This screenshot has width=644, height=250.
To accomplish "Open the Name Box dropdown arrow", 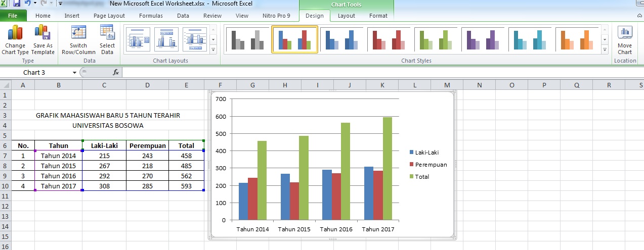I will [75, 72].
